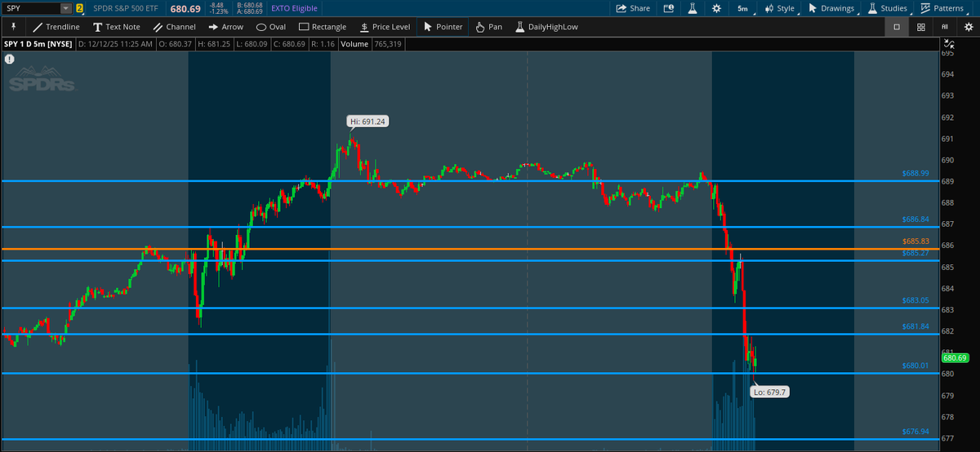This screenshot has width=980, height=452.
Task: Choose the Channel drawing tool
Action: click(x=174, y=27)
